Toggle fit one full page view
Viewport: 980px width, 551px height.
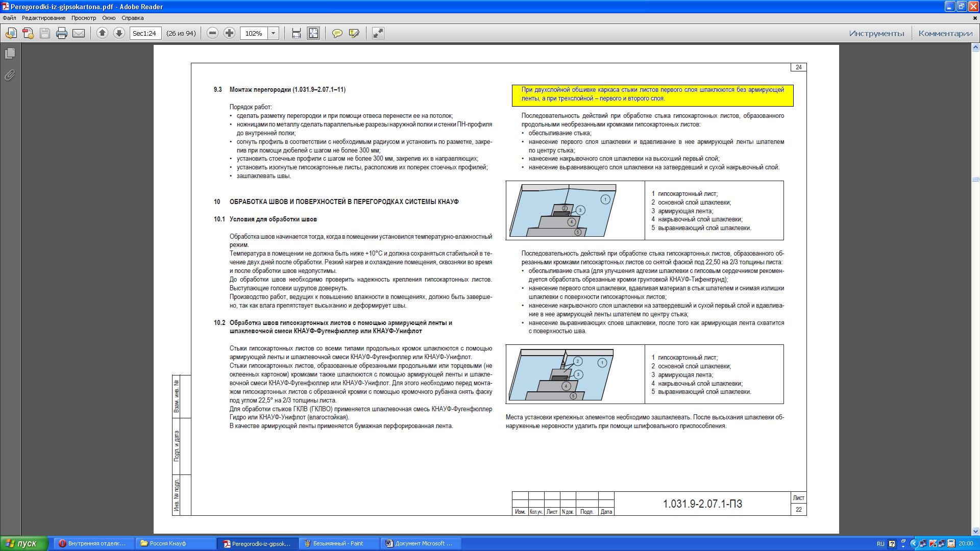tap(313, 33)
